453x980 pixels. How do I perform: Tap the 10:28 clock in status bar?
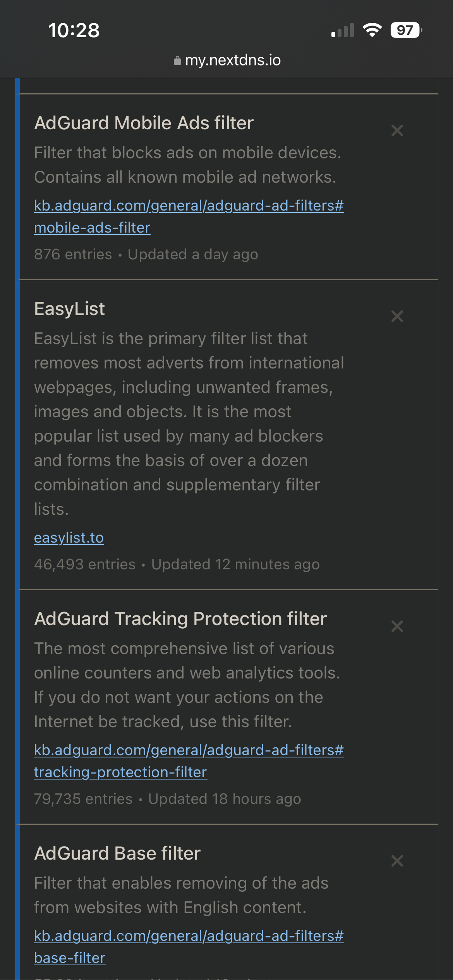[74, 30]
